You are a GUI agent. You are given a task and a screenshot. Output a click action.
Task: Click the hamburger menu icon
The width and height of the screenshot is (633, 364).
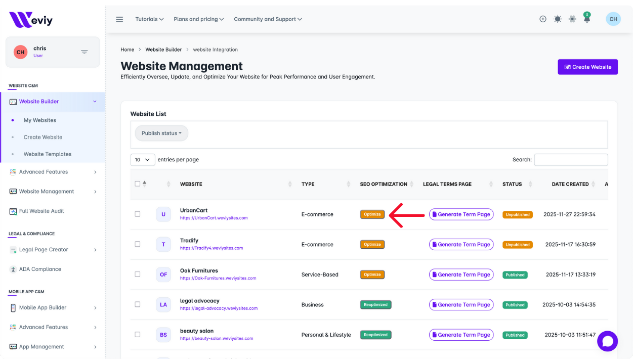(x=119, y=19)
